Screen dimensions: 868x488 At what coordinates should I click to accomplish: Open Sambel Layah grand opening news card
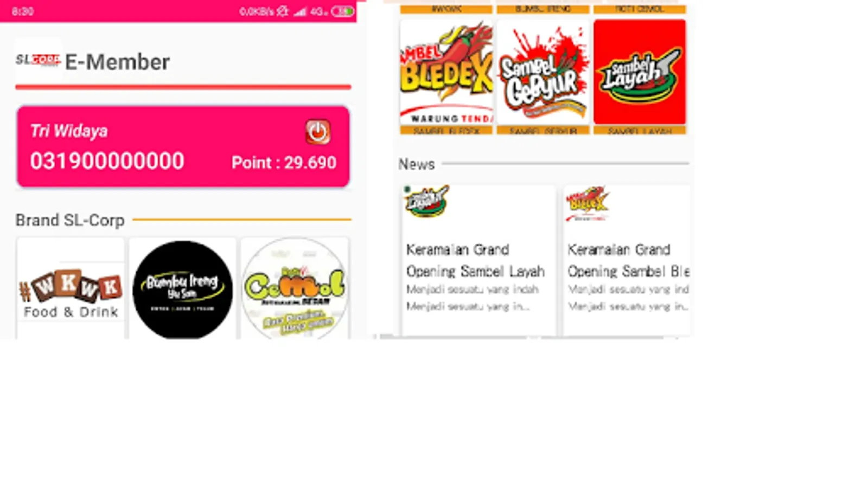point(478,260)
